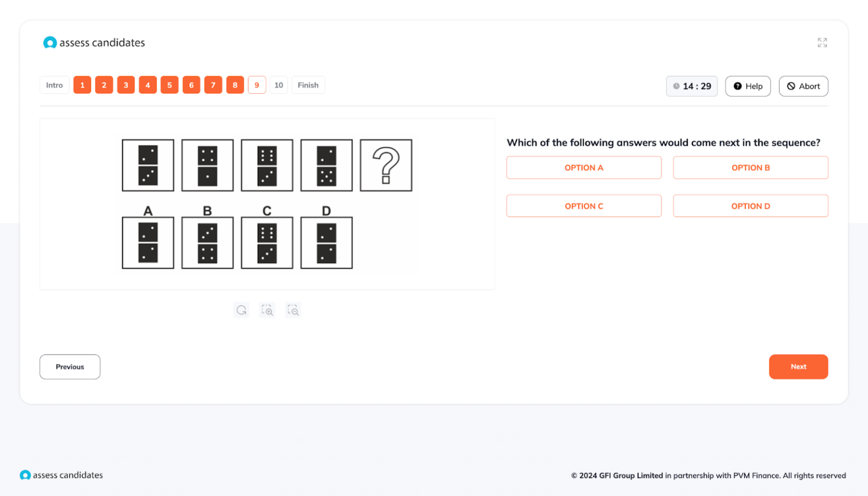Viewport: 868px width, 496px height.
Task: Go back with Previous button
Action: (x=70, y=366)
